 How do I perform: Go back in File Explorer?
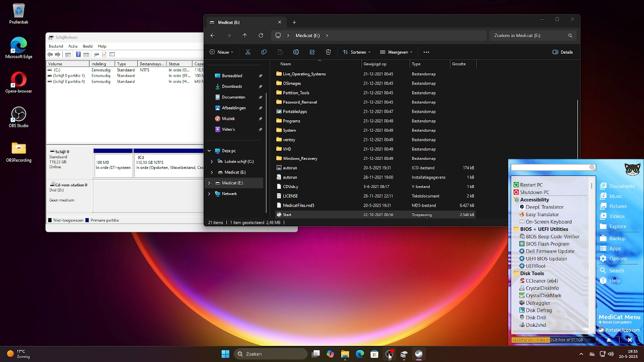212,35
